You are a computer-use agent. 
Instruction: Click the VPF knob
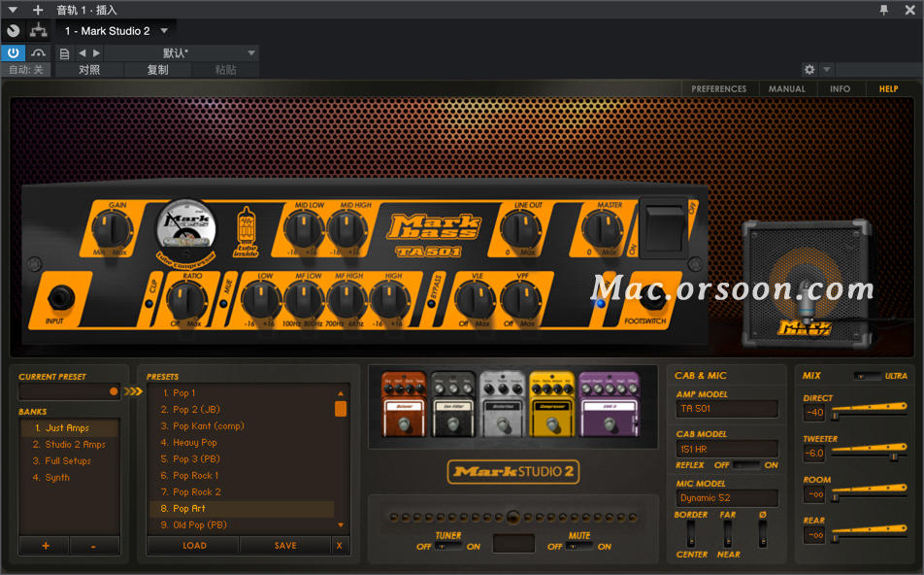click(x=520, y=301)
